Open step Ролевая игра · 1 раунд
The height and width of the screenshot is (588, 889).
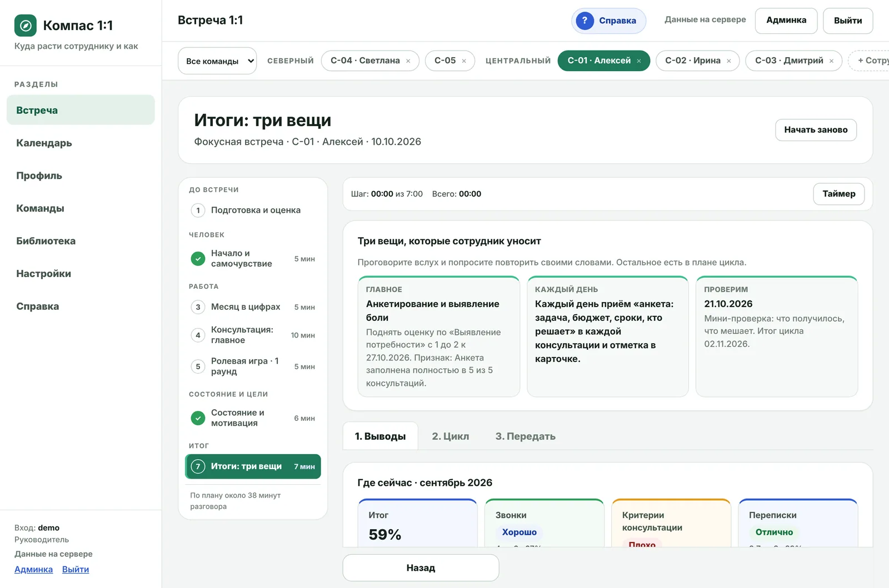tap(253, 366)
